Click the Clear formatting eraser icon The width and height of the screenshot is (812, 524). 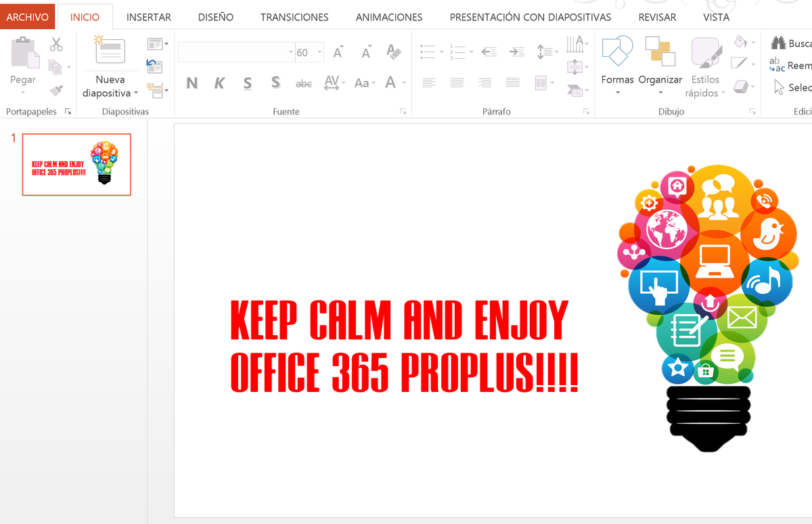point(394,51)
